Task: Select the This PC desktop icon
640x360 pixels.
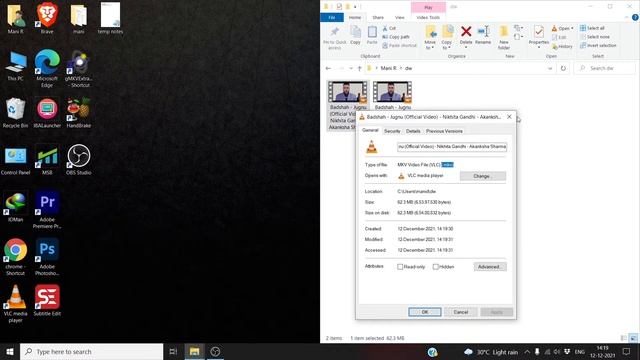Action: (16, 66)
